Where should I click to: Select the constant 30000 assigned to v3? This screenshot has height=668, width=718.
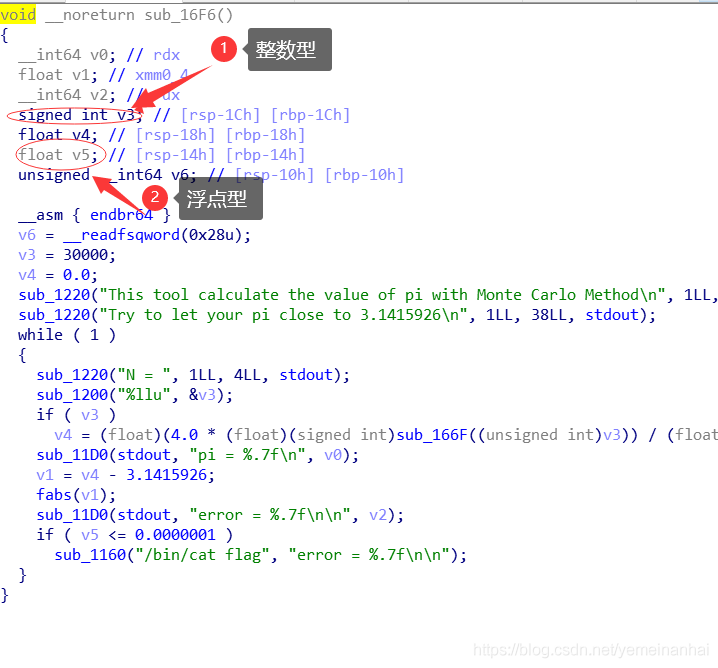coord(85,255)
